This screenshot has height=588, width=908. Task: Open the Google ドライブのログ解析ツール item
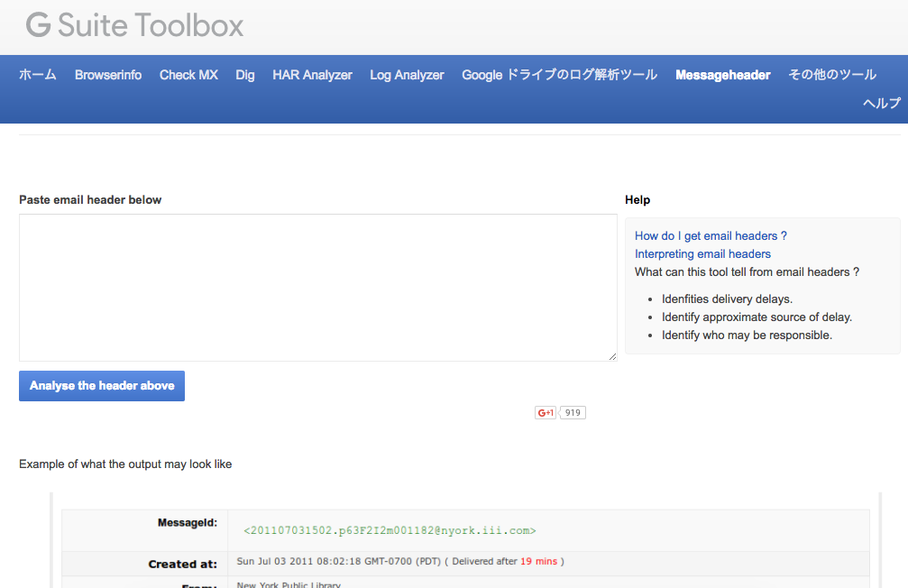point(559,75)
